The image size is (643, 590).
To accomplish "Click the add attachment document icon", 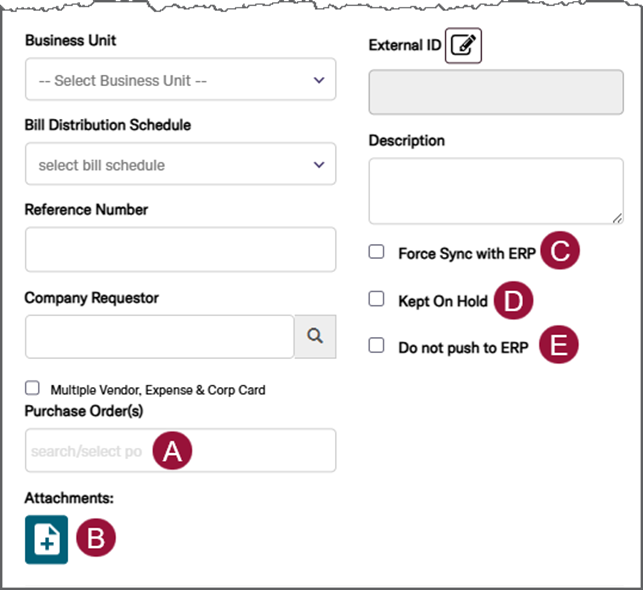I will tap(46, 539).
